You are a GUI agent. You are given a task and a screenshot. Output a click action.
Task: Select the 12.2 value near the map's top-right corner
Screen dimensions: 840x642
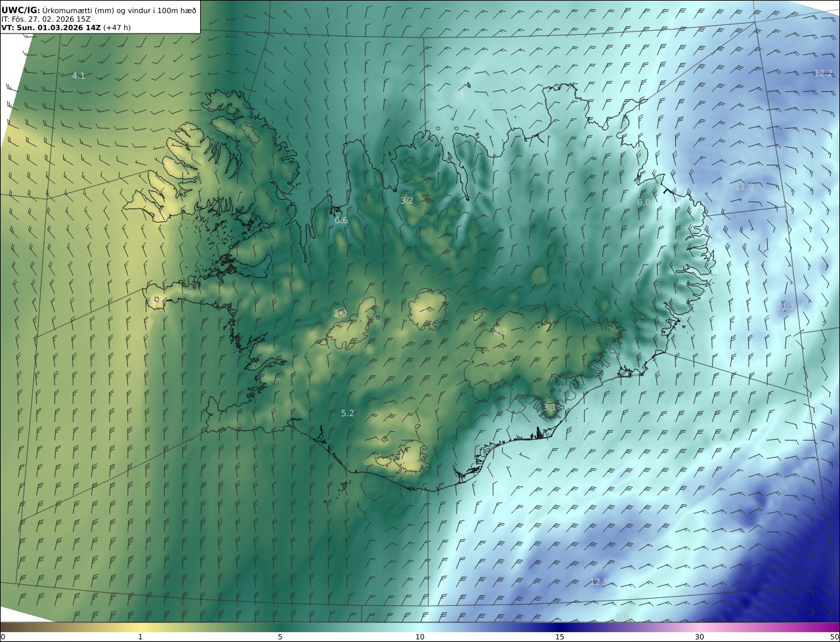[x=823, y=73]
